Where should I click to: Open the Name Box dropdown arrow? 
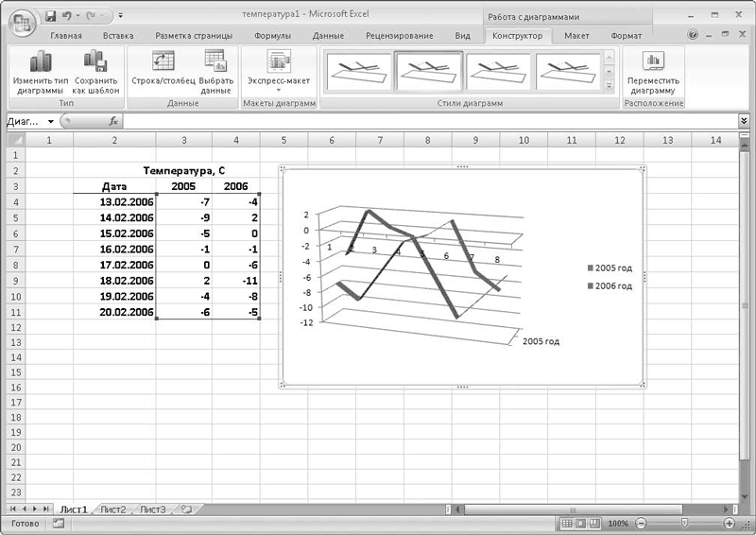pos(51,122)
